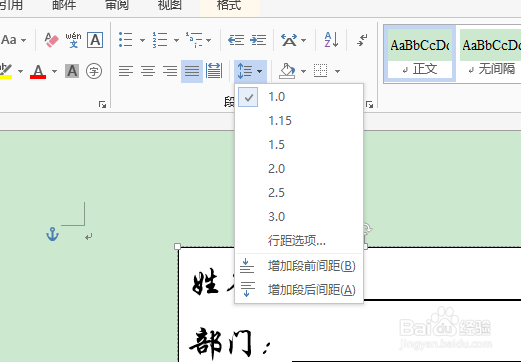This screenshot has height=362, width=521.
Task: Click the object anchor icon
Action: 52,234
